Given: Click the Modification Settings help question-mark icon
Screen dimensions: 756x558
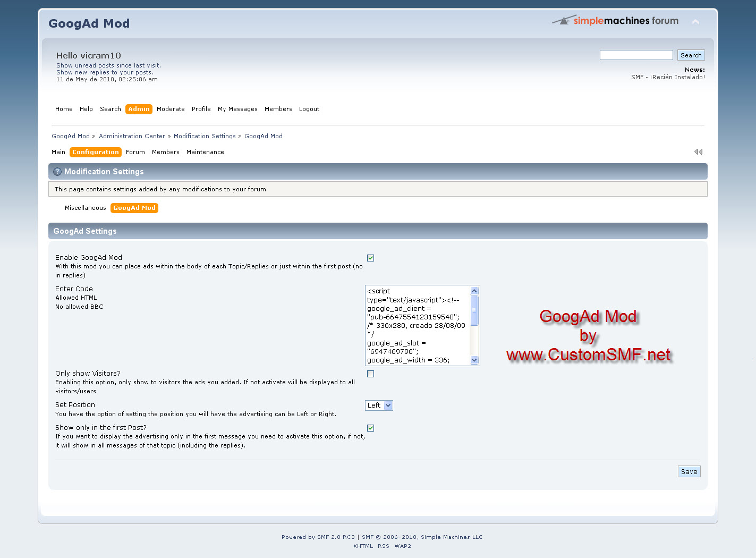Looking at the screenshot, I should (x=57, y=172).
